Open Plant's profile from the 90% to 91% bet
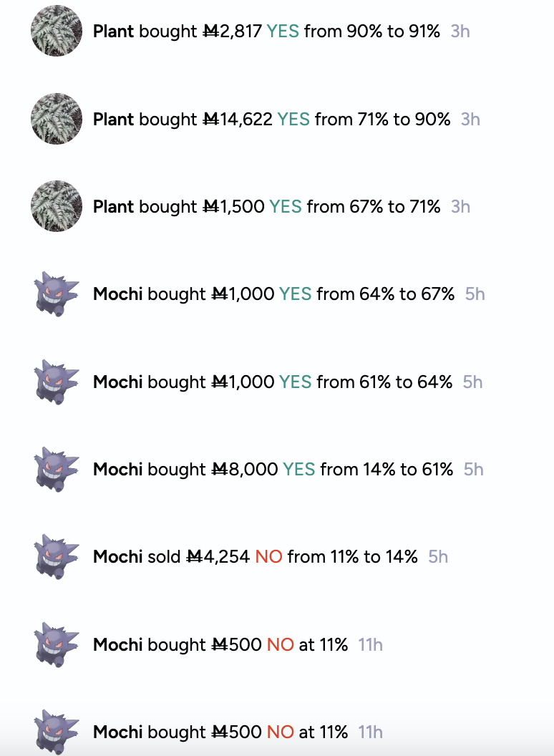The width and height of the screenshot is (554, 756). pyautogui.click(x=113, y=31)
